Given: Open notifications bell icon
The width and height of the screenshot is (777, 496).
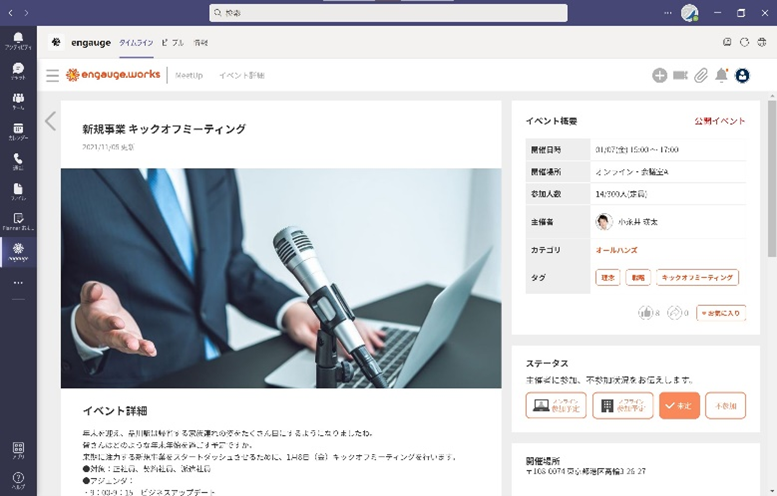Looking at the screenshot, I should [x=722, y=75].
